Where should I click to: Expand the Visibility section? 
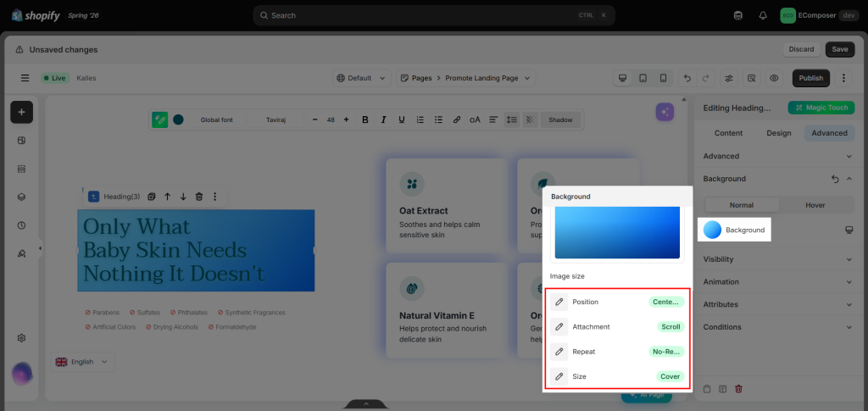click(778, 258)
